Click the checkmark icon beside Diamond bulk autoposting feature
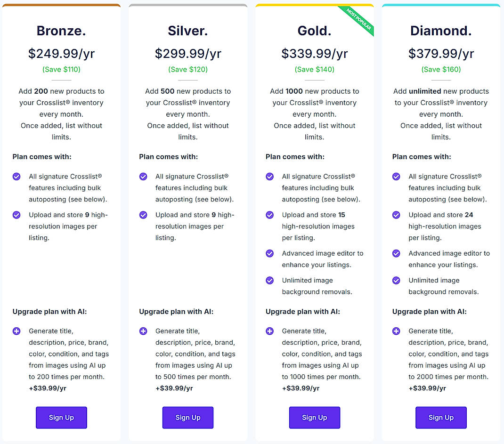Viewport: 504px width, 444px height. click(x=396, y=177)
